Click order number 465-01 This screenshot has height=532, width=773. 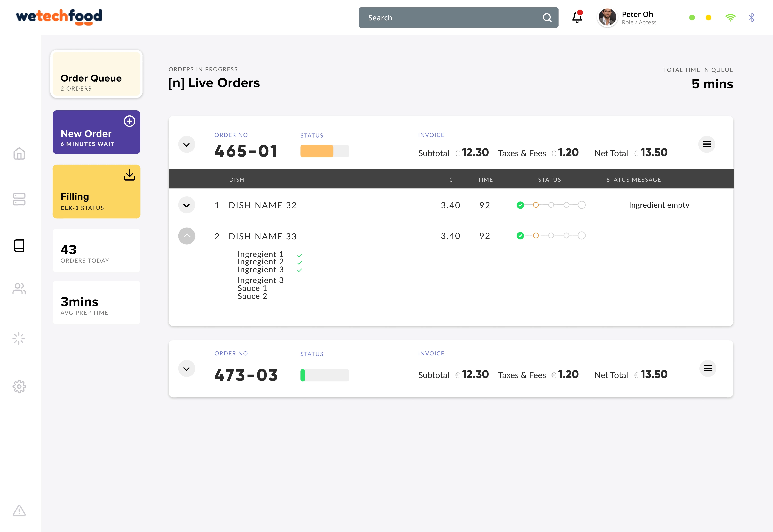(x=246, y=151)
